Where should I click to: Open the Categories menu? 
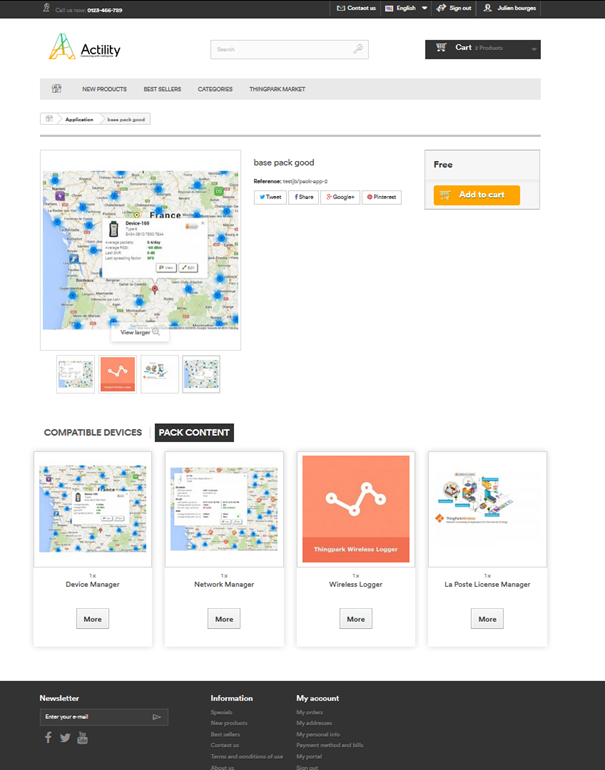click(x=215, y=89)
